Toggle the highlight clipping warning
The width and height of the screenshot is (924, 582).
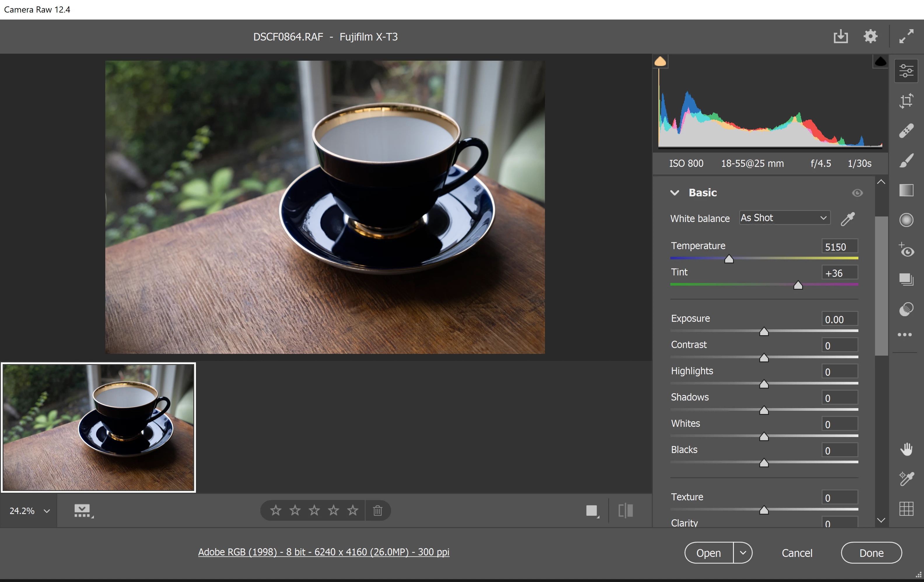click(880, 62)
